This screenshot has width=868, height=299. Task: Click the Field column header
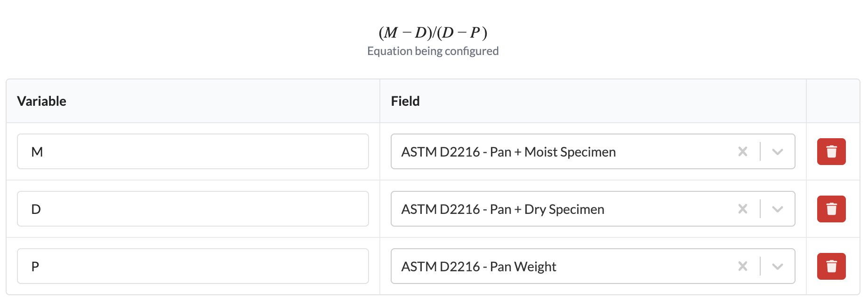pos(405,101)
